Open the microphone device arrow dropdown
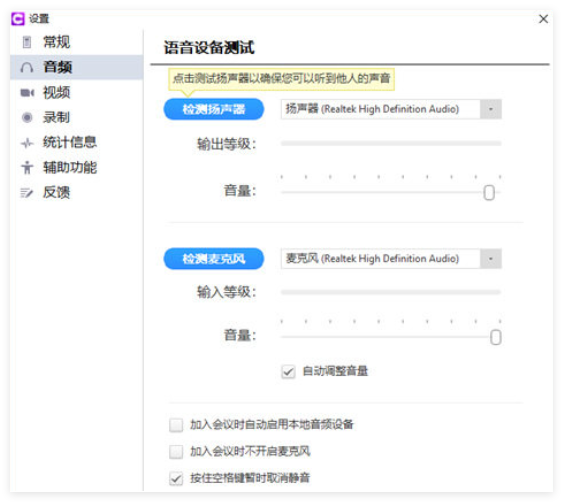The width and height of the screenshot is (563, 502). (x=490, y=259)
